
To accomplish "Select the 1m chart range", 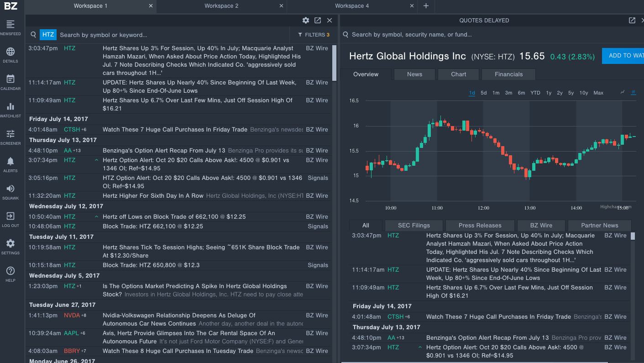I will coord(496,93).
